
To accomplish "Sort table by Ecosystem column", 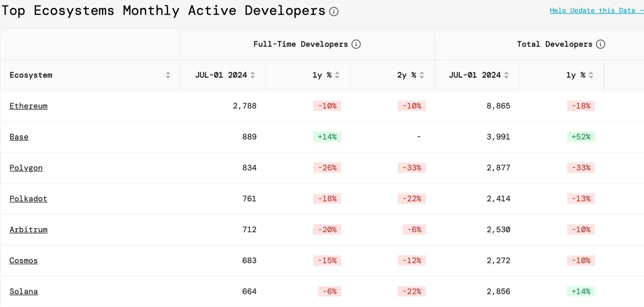I will [168, 75].
